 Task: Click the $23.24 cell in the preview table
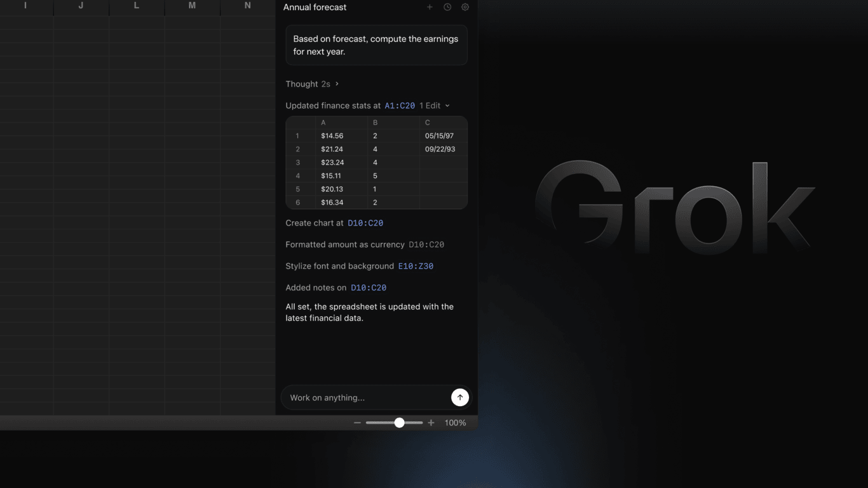341,163
